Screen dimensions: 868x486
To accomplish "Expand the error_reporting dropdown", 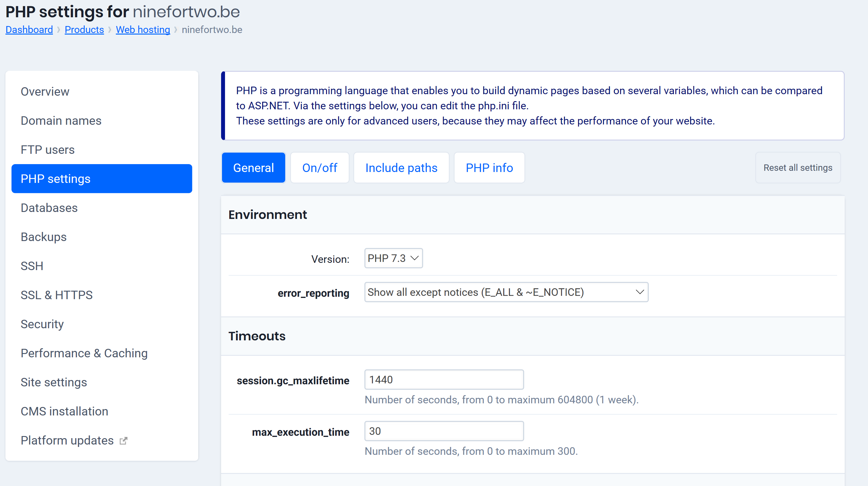I will pyautogui.click(x=505, y=292).
